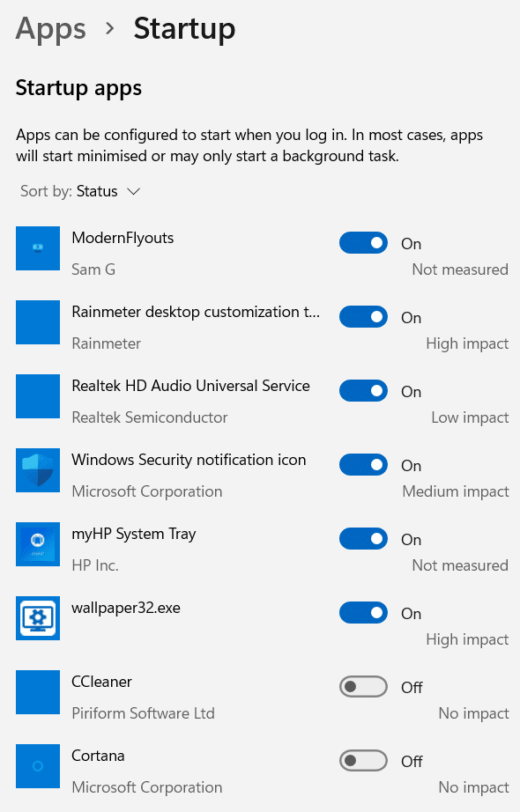
Task: Click the Cortana circle icon
Action: click(38, 766)
